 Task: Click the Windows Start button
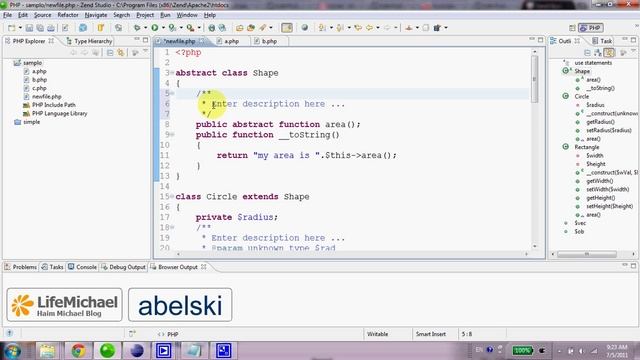pos(12,351)
